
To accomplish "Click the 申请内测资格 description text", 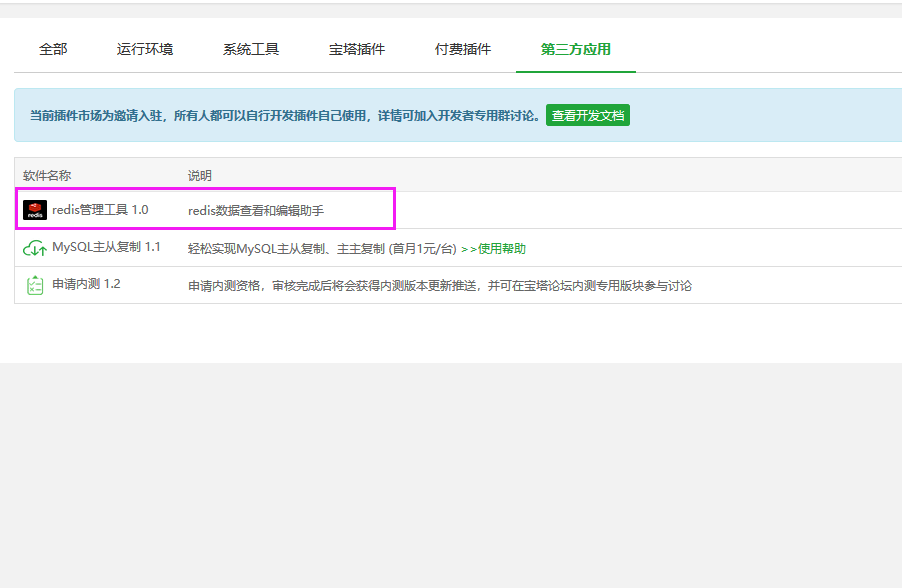I will (440, 285).
